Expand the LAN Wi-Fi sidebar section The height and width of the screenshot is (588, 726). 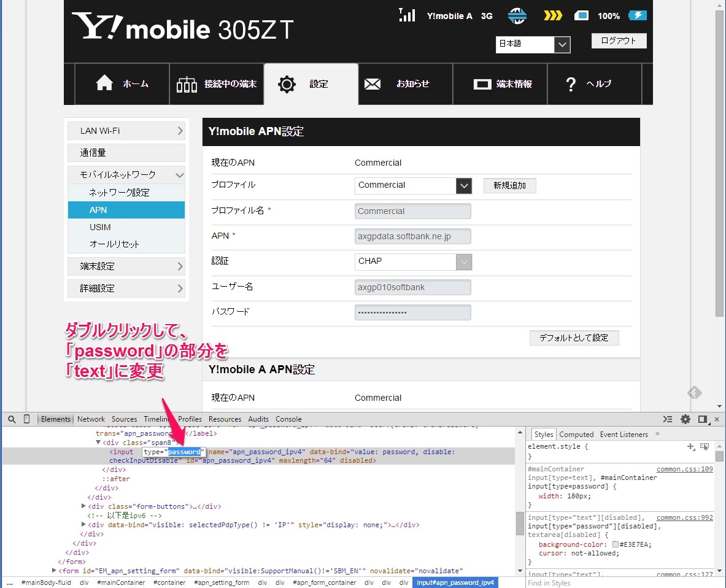click(x=126, y=131)
